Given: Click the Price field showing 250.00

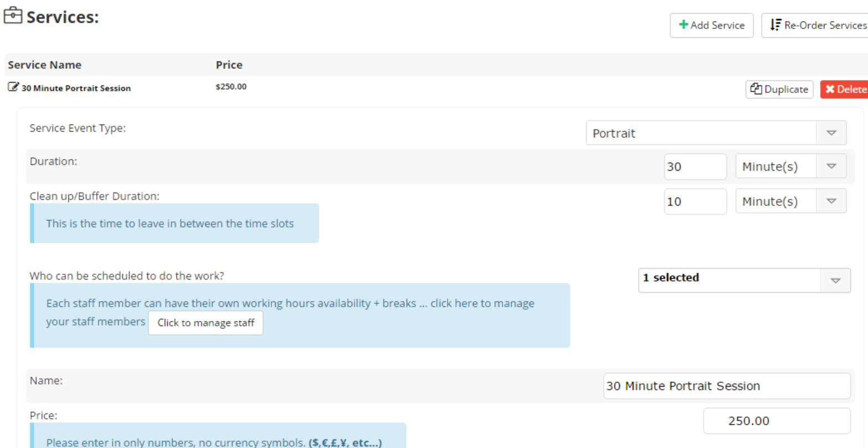Looking at the screenshot, I should click(777, 421).
